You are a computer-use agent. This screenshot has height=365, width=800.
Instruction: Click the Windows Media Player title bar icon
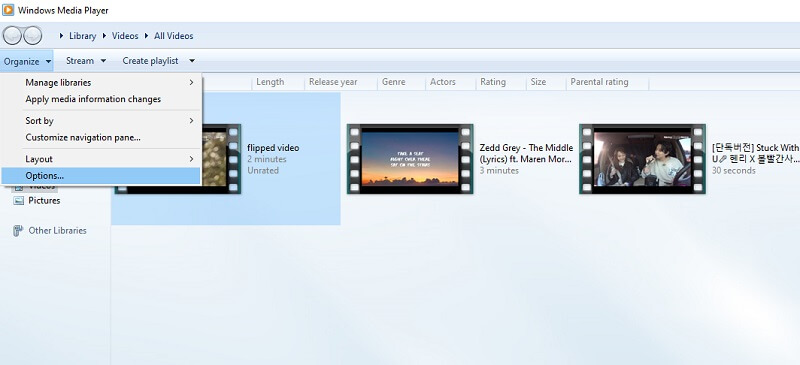coord(8,10)
